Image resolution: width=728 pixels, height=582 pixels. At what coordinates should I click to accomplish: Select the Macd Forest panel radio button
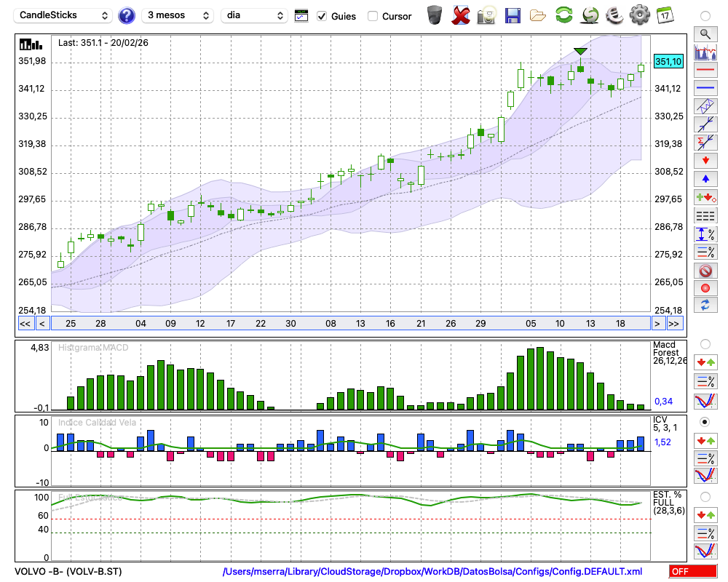tap(705, 344)
